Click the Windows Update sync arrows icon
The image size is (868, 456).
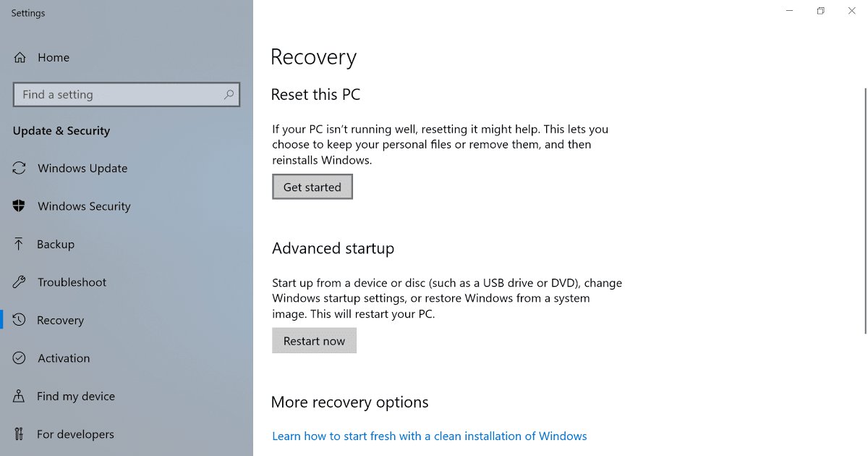click(20, 168)
